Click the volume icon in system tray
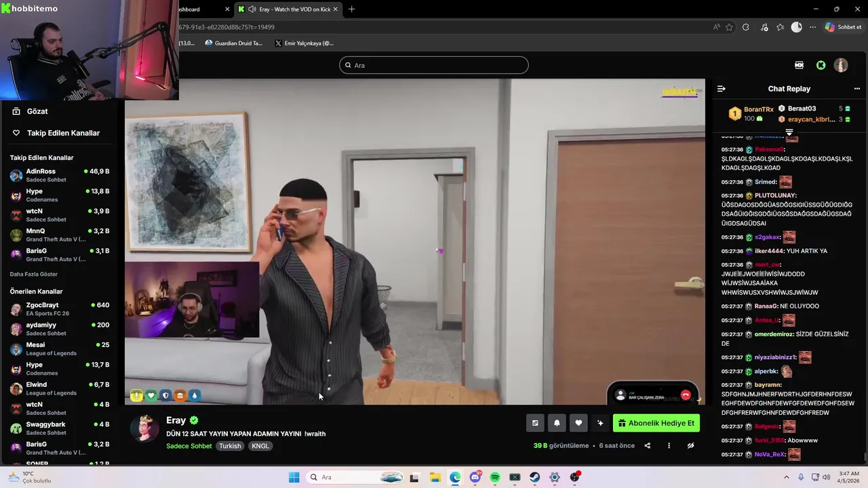868x488 pixels. (x=827, y=477)
